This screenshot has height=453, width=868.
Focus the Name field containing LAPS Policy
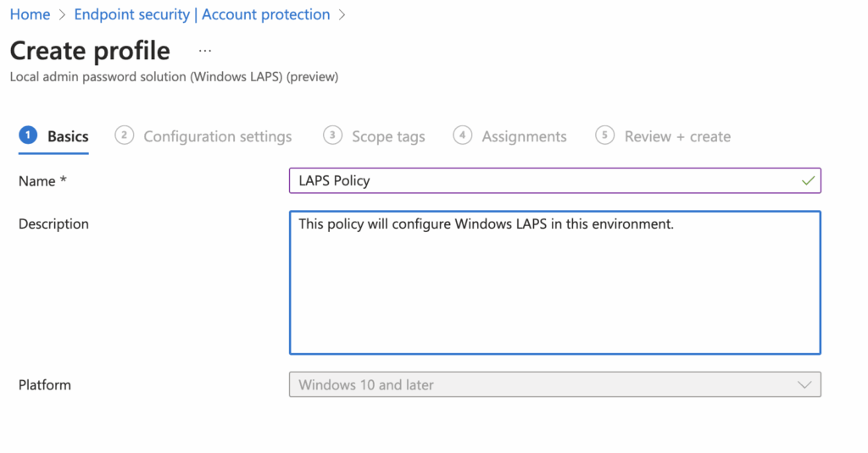(542, 180)
